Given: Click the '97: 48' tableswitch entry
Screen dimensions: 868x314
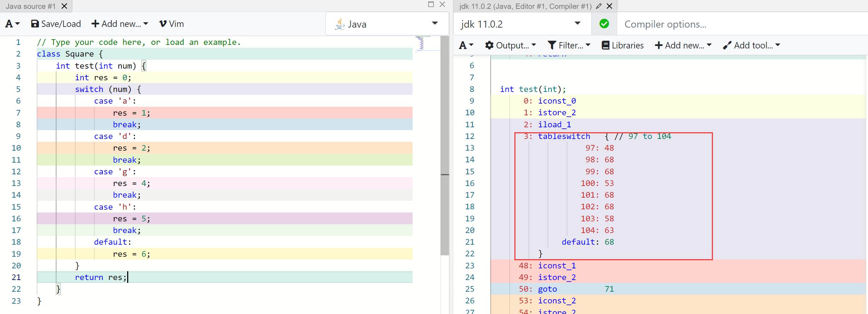Looking at the screenshot, I should click(x=600, y=148).
